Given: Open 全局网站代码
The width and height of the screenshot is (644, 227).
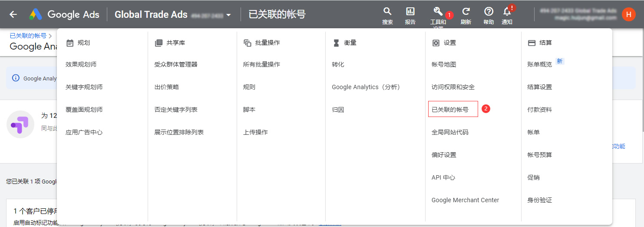Looking at the screenshot, I should [450, 132].
